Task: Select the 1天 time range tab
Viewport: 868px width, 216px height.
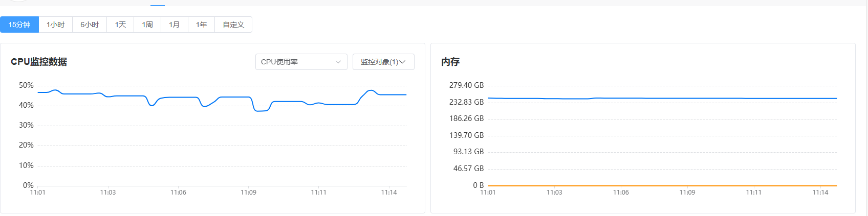Action: 120,25
